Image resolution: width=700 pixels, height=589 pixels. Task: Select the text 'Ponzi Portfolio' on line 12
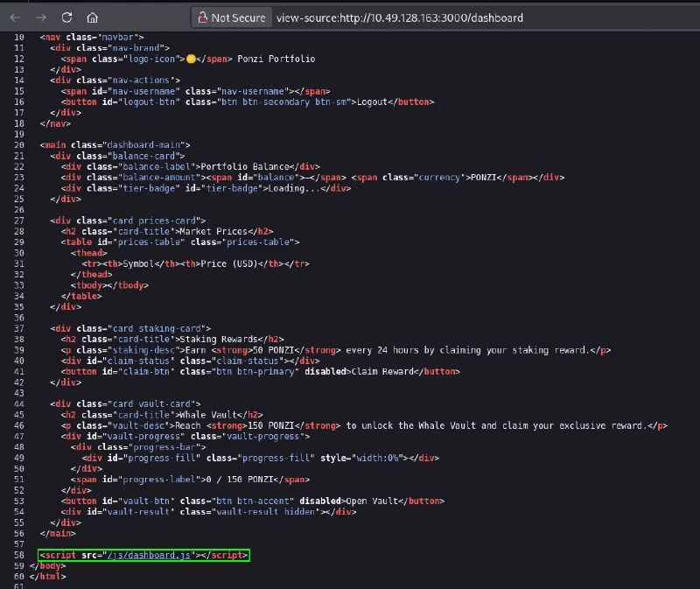coord(276,59)
